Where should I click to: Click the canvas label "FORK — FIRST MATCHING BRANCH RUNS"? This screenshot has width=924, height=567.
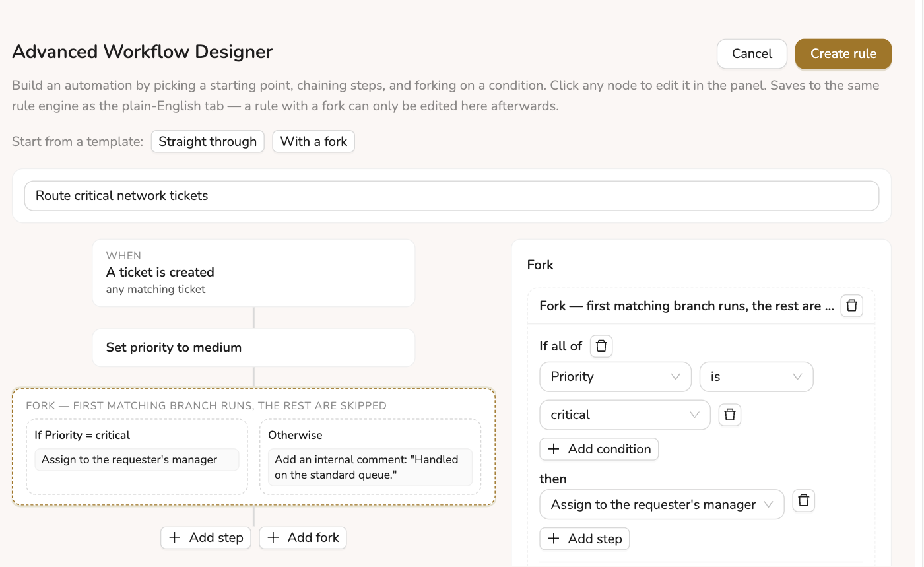point(206,405)
